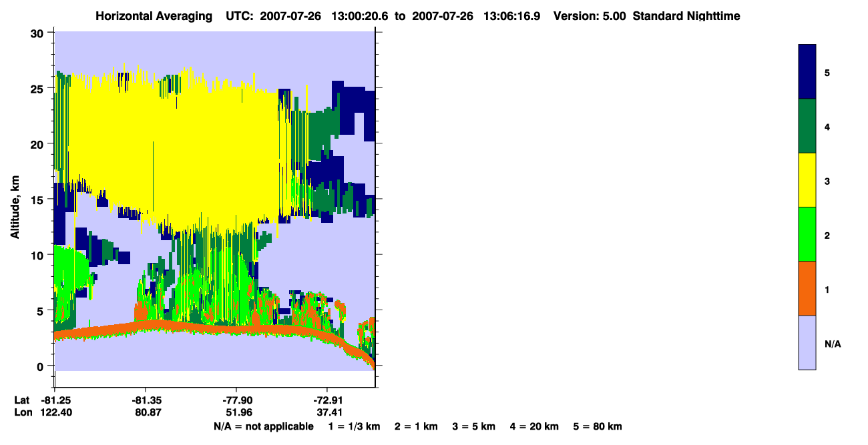This screenshot has width=868, height=445.
Task: Click the 'Version: 5.00' text in title
Action: [x=590, y=16]
